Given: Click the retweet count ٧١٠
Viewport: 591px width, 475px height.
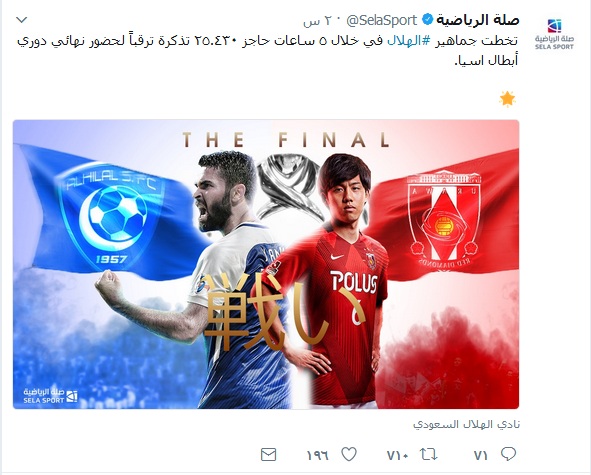Looking at the screenshot, I should [x=397, y=455].
